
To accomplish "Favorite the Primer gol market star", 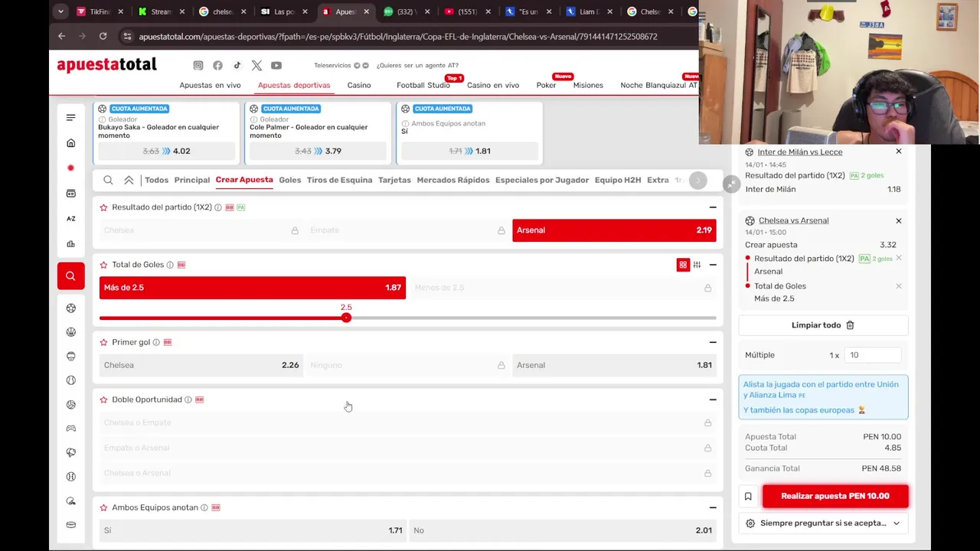I will click(x=103, y=342).
